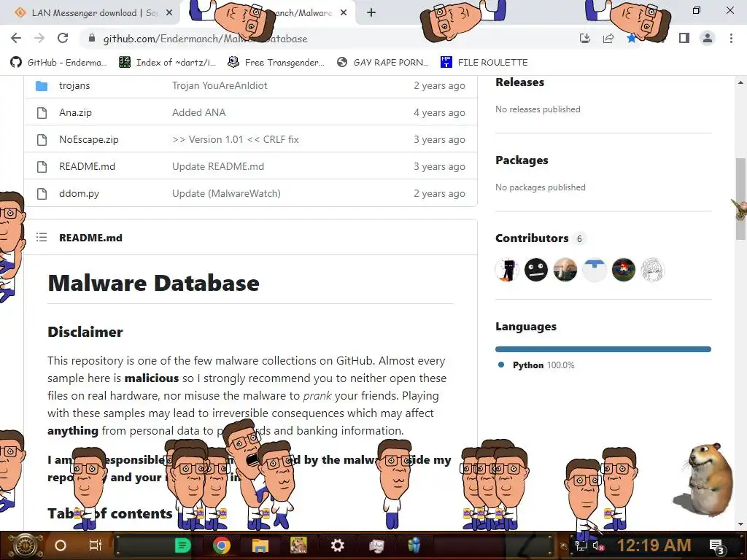The width and height of the screenshot is (747, 560).
Task: Open the Chrome profile avatar
Action: [708, 38]
